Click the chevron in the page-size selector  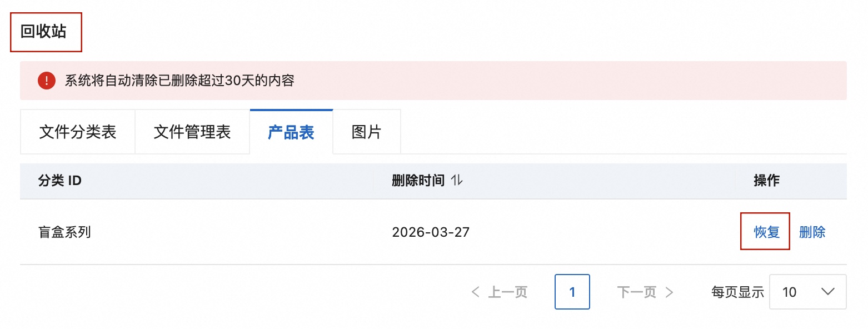pos(828,292)
